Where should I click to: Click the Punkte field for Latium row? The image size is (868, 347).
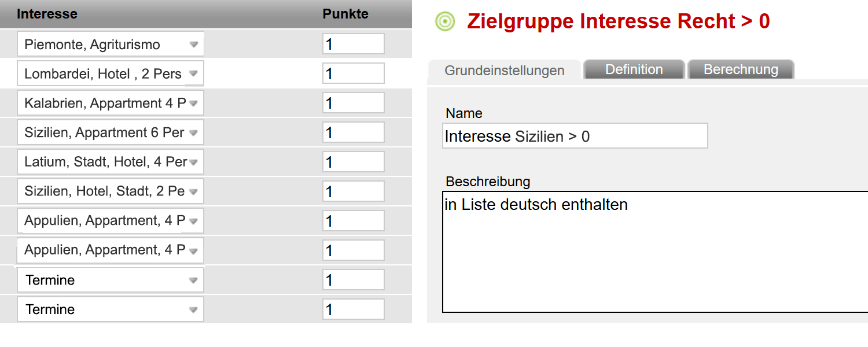click(354, 163)
